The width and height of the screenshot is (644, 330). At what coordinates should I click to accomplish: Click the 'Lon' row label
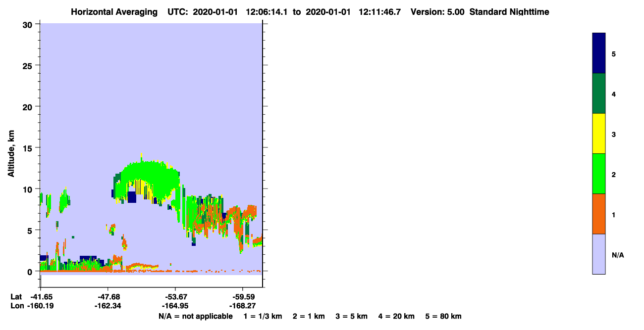point(16,306)
